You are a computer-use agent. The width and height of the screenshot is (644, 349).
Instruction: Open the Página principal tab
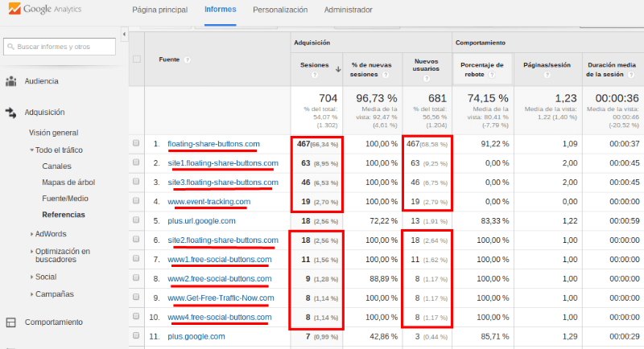tap(159, 10)
